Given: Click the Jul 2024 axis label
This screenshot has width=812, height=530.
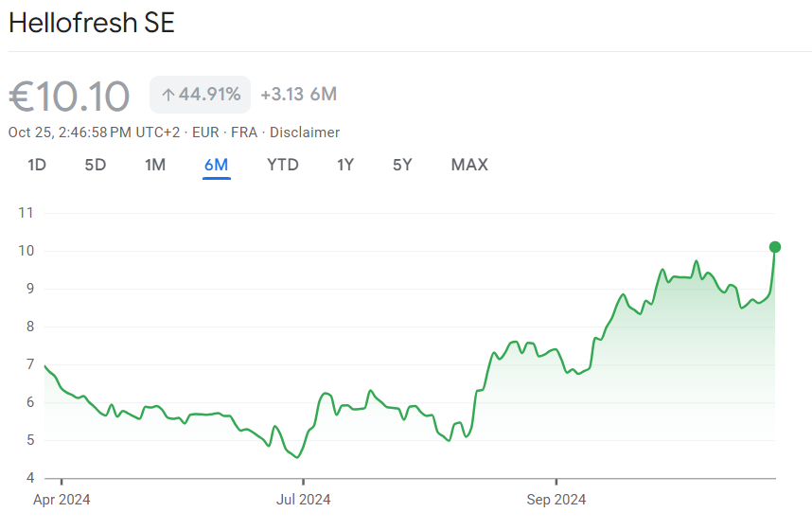Looking at the screenshot, I should [304, 500].
